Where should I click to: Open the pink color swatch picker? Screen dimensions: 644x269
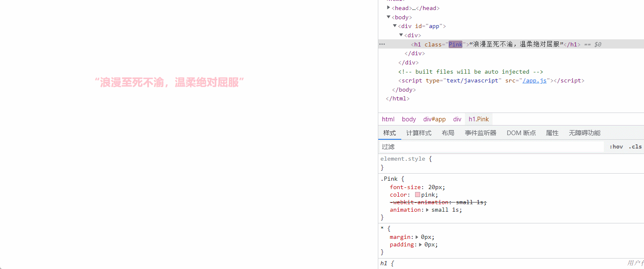(x=418, y=195)
